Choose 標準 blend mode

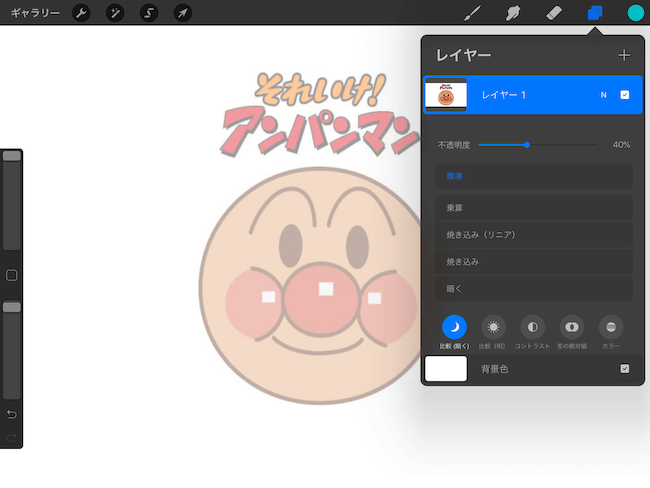(534, 176)
